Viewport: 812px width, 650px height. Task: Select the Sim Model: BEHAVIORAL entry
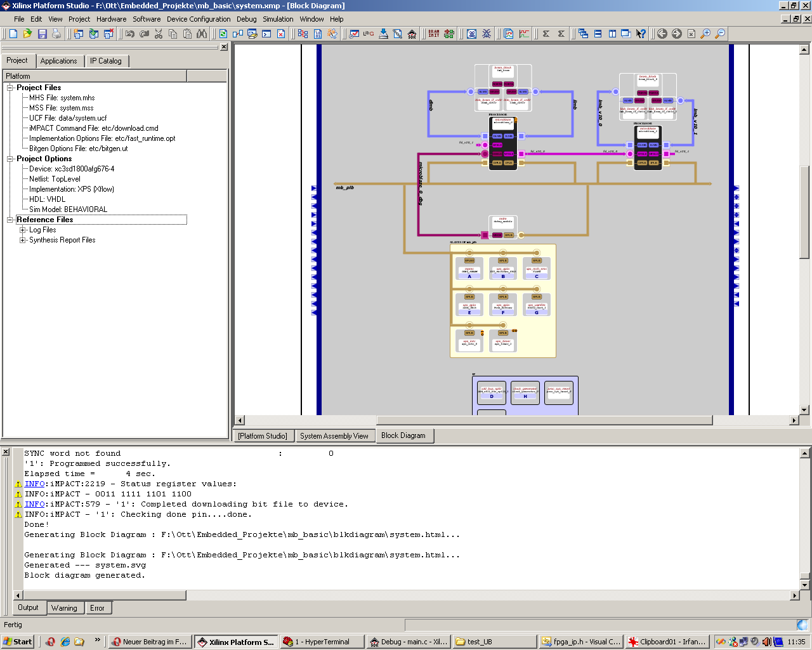pos(68,209)
